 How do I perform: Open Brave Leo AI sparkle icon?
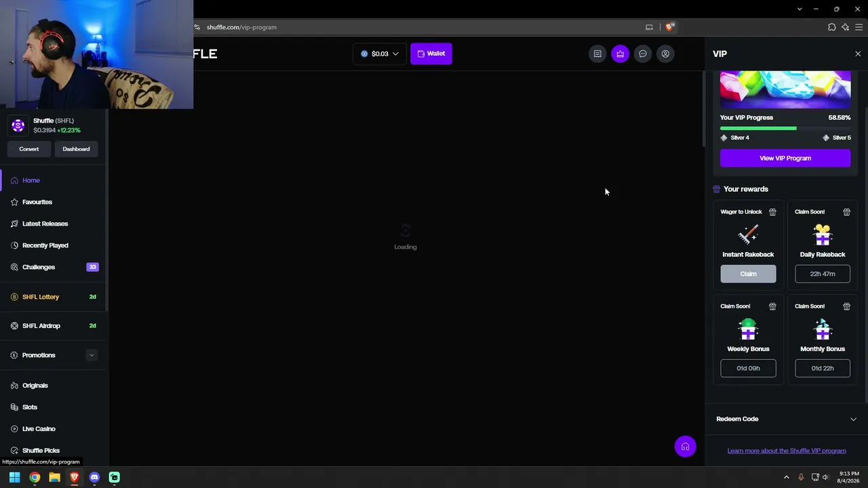pos(846,27)
